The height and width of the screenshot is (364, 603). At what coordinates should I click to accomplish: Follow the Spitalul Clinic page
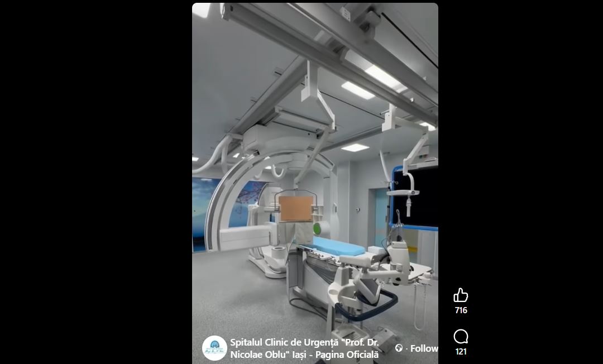(x=424, y=348)
